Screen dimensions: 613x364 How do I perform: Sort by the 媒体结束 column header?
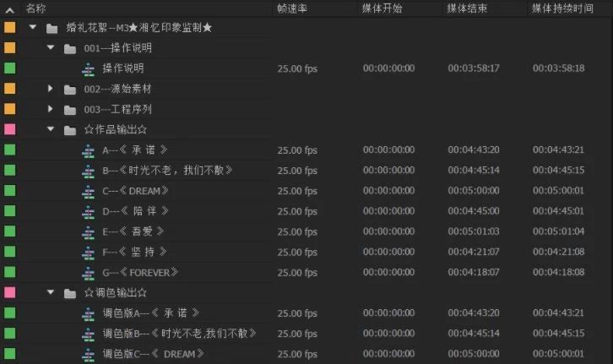[467, 8]
